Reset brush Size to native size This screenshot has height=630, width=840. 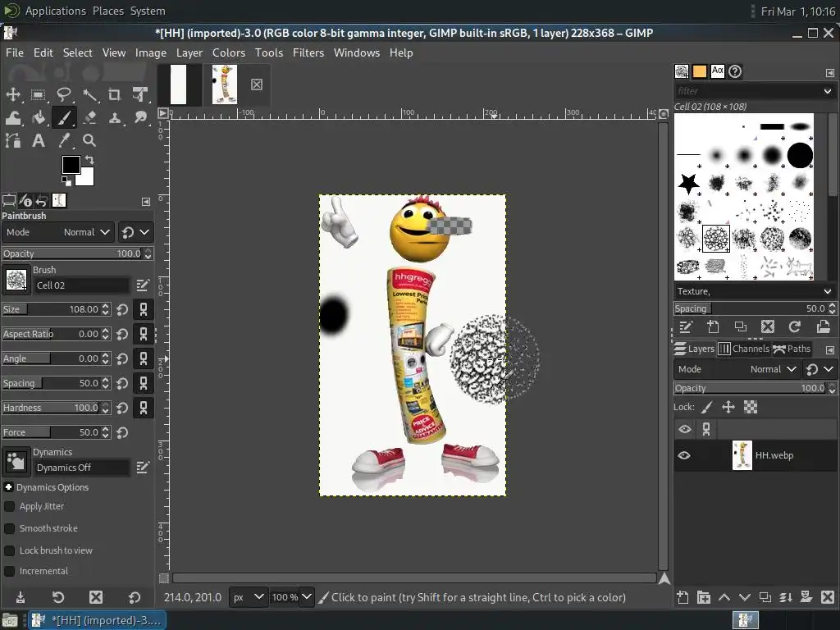tap(122, 309)
